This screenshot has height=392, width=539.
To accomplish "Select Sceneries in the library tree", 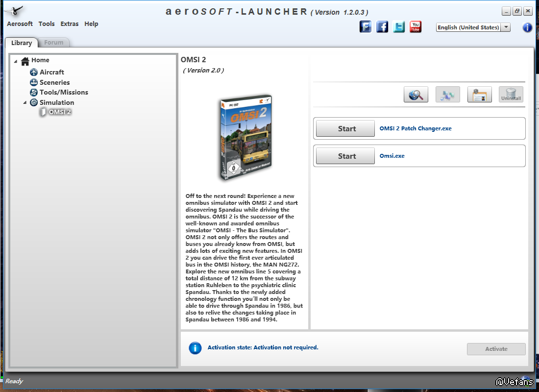I will coord(55,82).
